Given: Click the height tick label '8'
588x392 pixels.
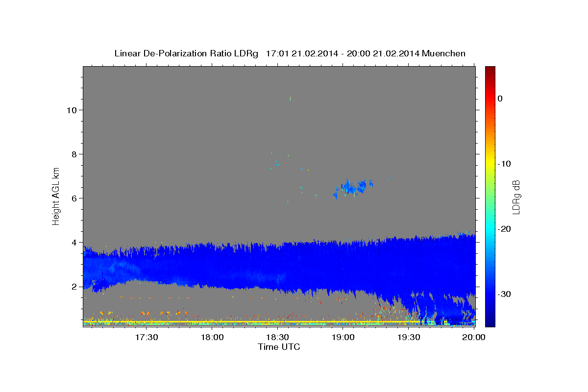Looking at the screenshot, I should [73, 154].
